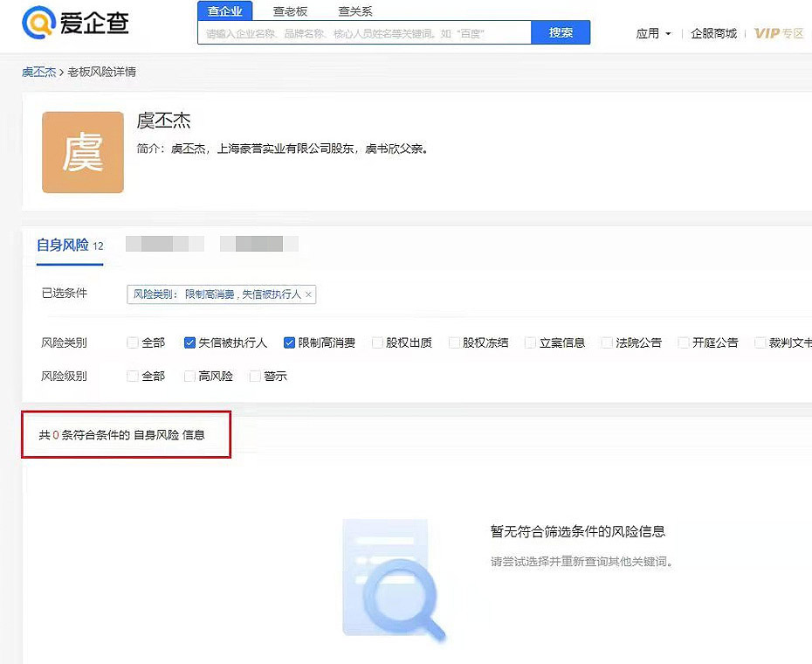Focus the company name search input field
Screen dimensions: 812x664
(x=365, y=33)
